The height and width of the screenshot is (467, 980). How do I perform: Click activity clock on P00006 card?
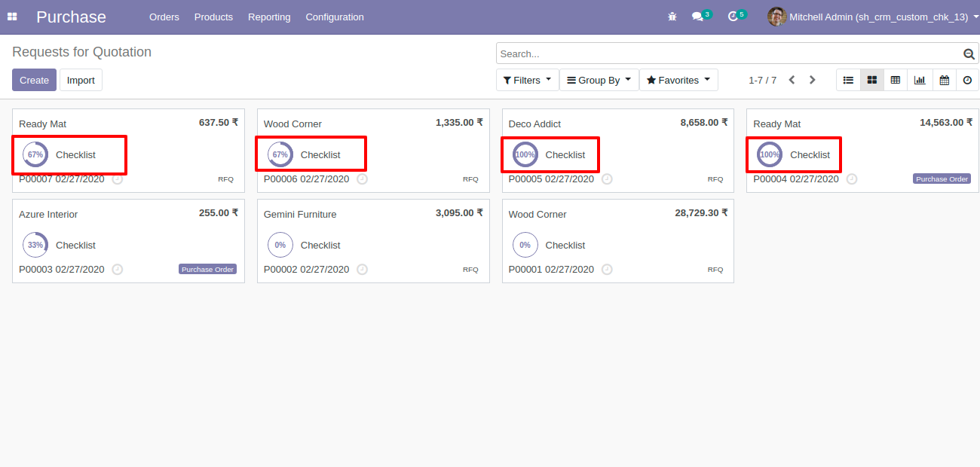click(362, 179)
